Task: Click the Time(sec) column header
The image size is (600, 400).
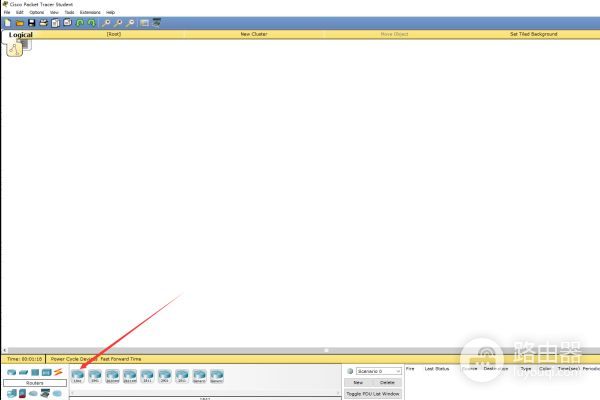Action: click(x=569, y=369)
